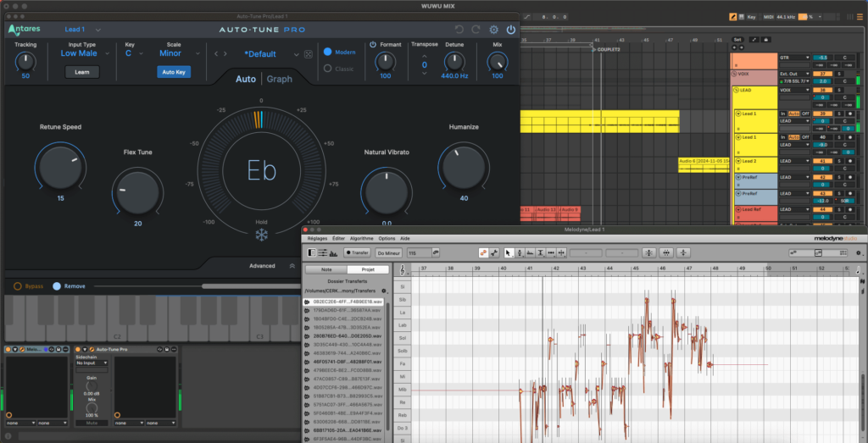Arm the Lead Ref track for recording

pos(851,209)
